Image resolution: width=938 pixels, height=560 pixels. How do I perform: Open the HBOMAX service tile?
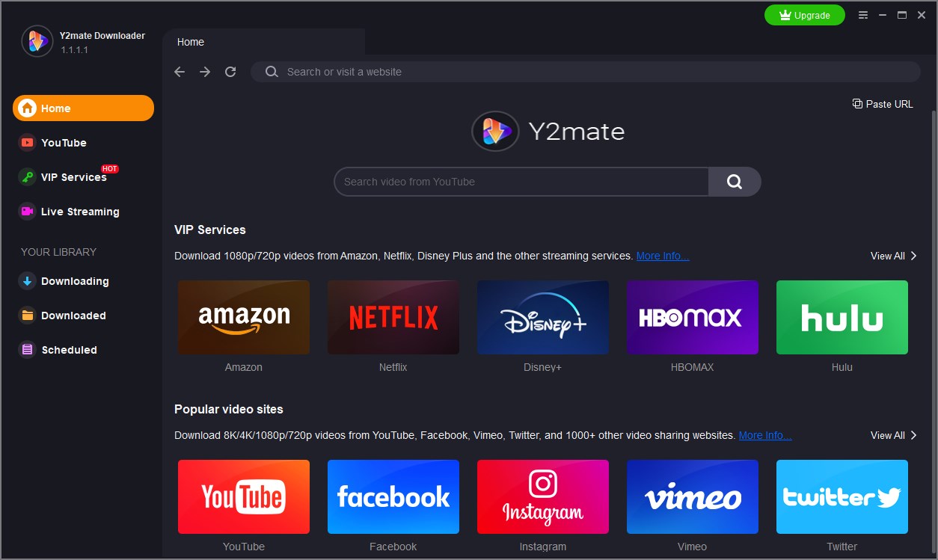[x=693, y=317]
